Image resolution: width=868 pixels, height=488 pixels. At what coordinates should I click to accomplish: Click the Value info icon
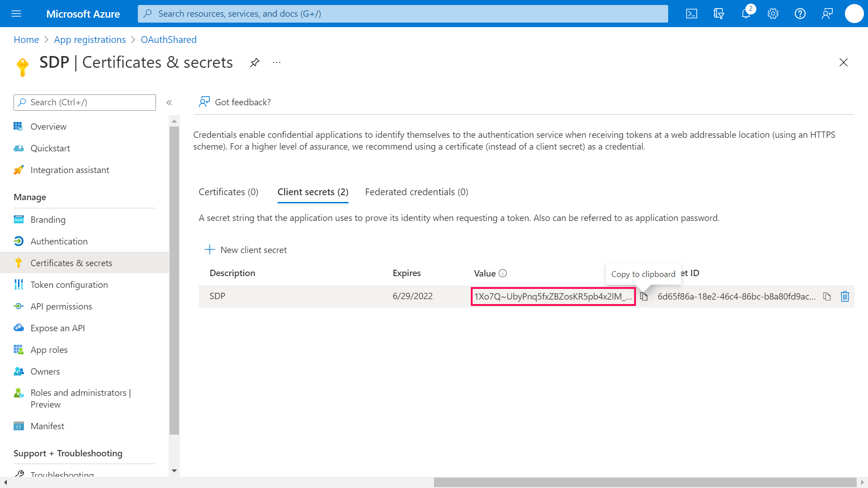[x=503, y=273]
